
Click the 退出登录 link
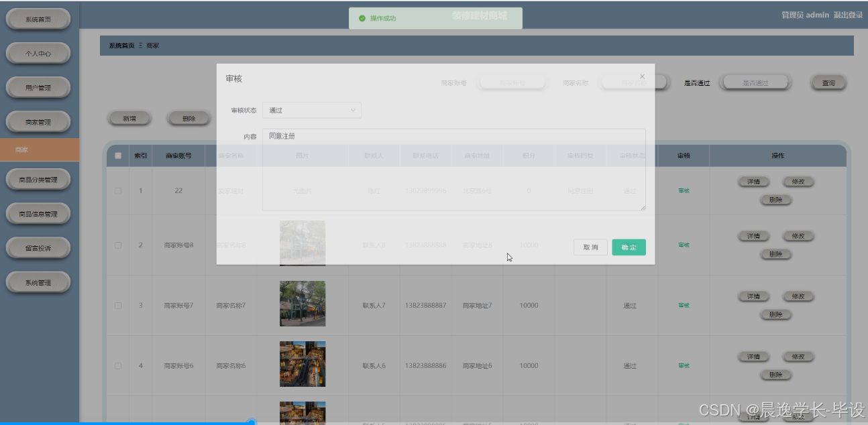(848, 15)
